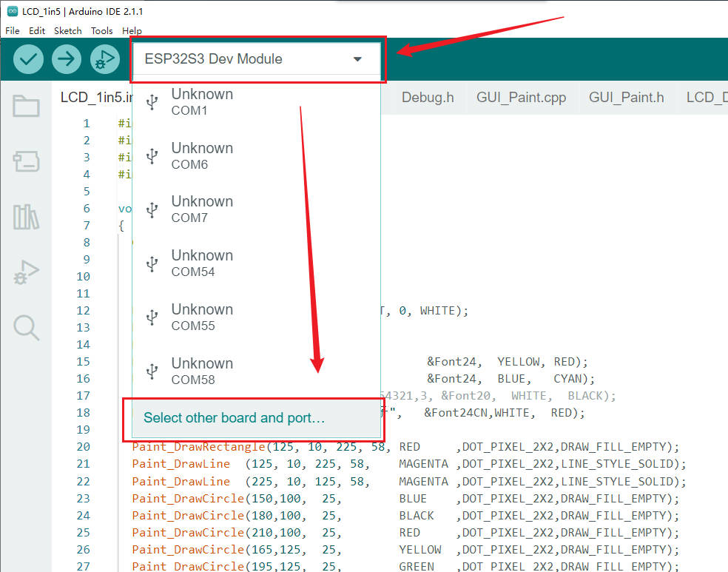Select the Unknown COM54 port entry

(x=257, y=263)
